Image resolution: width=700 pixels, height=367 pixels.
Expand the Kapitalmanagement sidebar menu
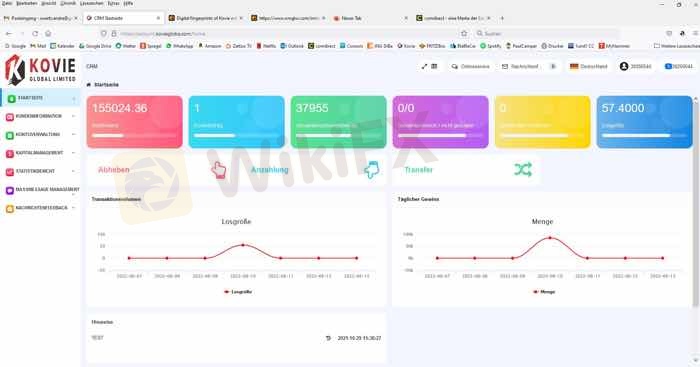click(40, 153)
